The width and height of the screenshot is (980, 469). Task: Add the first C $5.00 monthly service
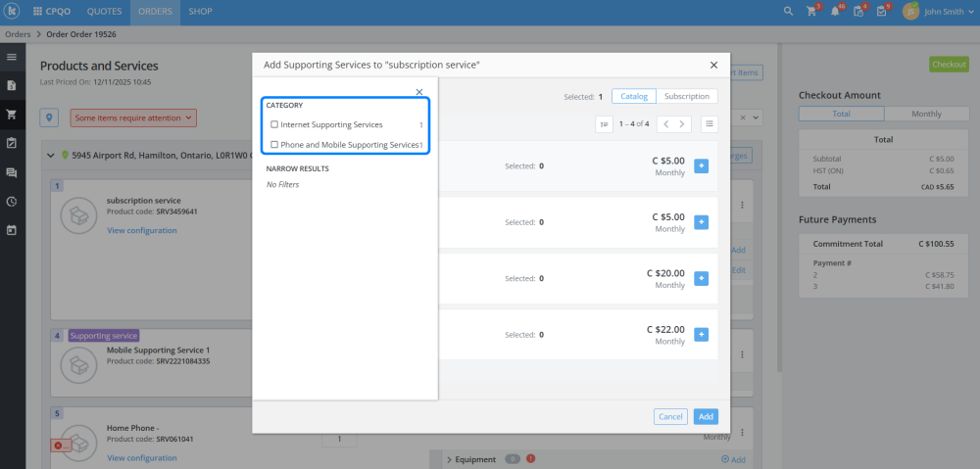(x=702, y=166)
